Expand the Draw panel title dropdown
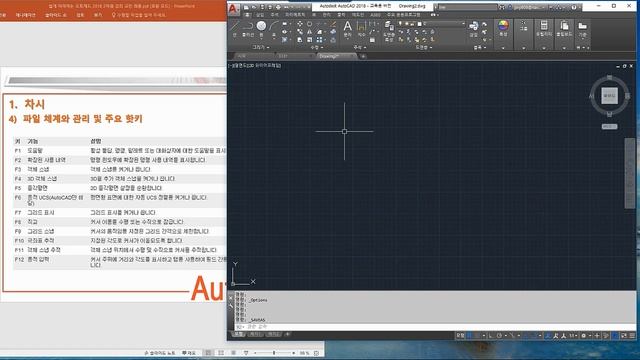This screenshot has width=640, height=360. [261, 47]
